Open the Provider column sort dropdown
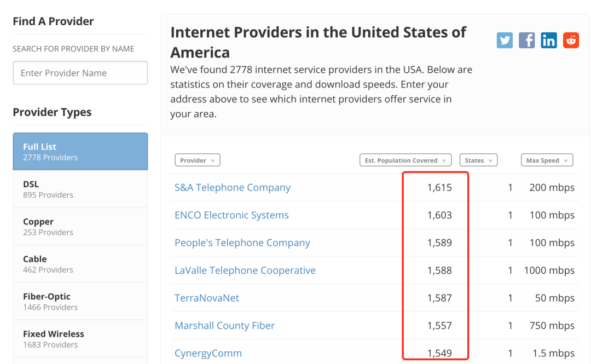The height and width of the screenshot is (364, 591). (x=198, y=160)
